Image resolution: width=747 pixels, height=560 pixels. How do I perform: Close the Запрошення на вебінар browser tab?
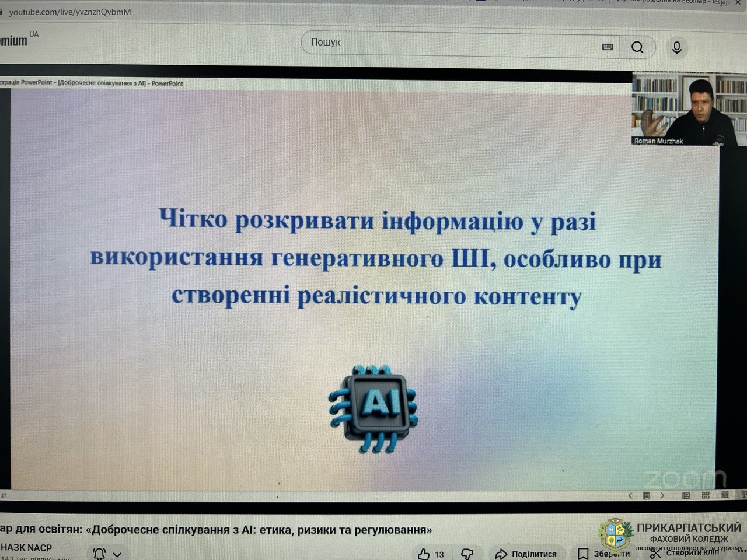737,2
